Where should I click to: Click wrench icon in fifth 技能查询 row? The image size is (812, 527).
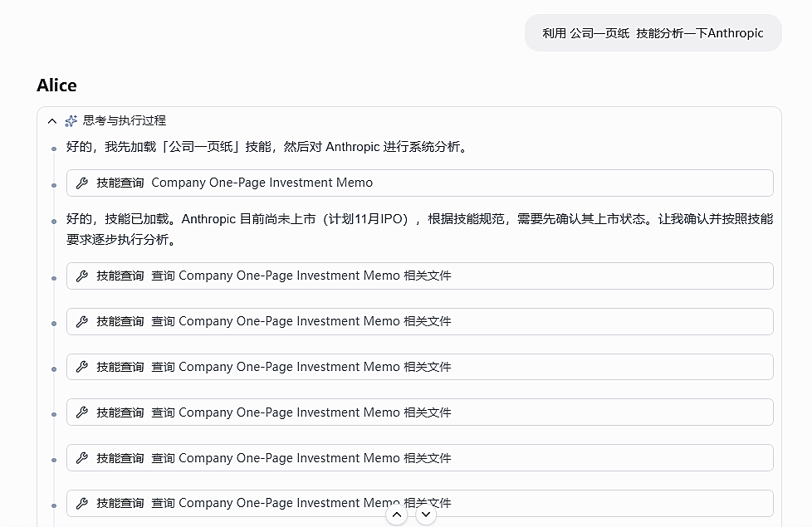pos(82,412)
